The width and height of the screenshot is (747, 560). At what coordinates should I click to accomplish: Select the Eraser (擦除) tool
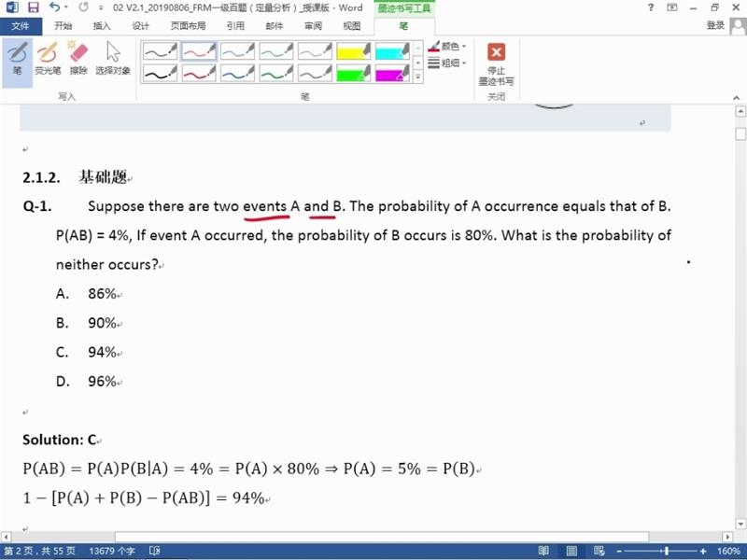coord(78,59)
